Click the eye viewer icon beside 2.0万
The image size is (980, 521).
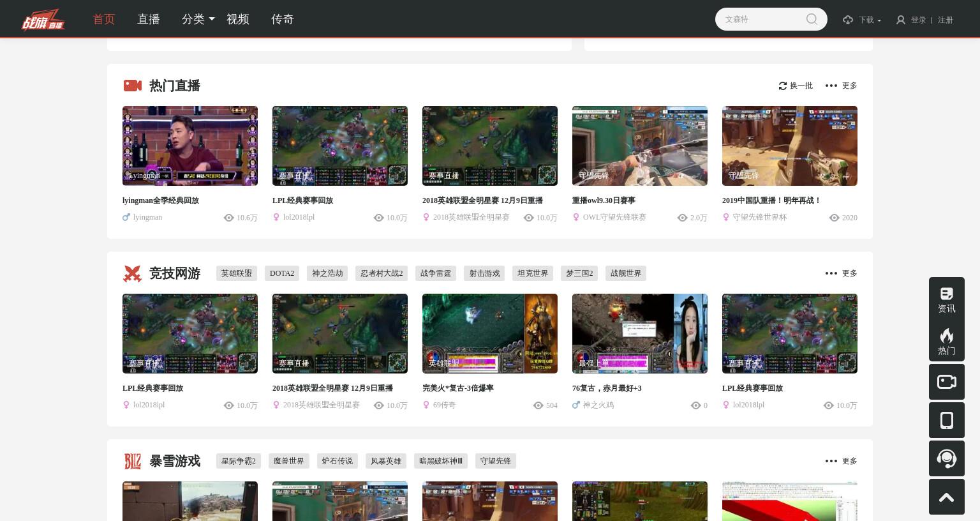point(682,218)
